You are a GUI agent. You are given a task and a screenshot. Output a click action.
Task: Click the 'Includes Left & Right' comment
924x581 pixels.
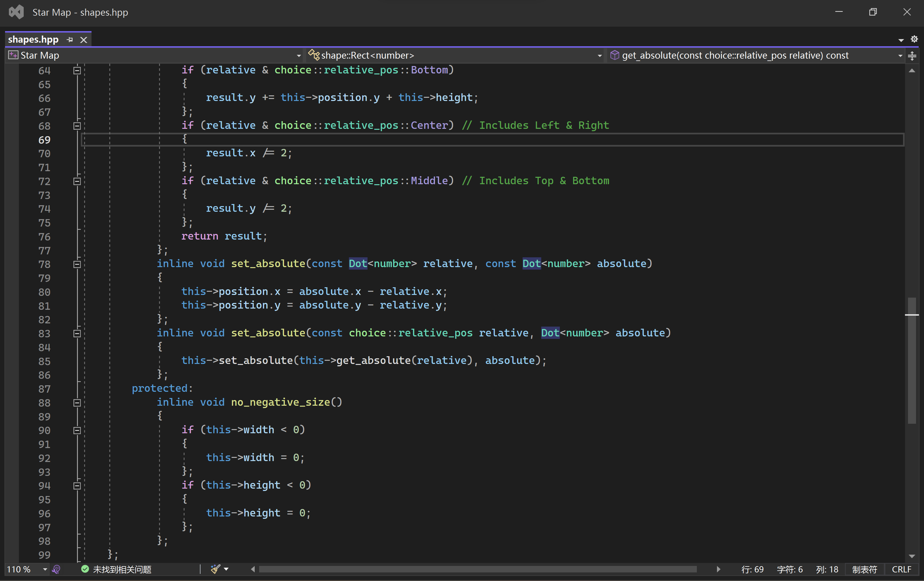[536, 125]
